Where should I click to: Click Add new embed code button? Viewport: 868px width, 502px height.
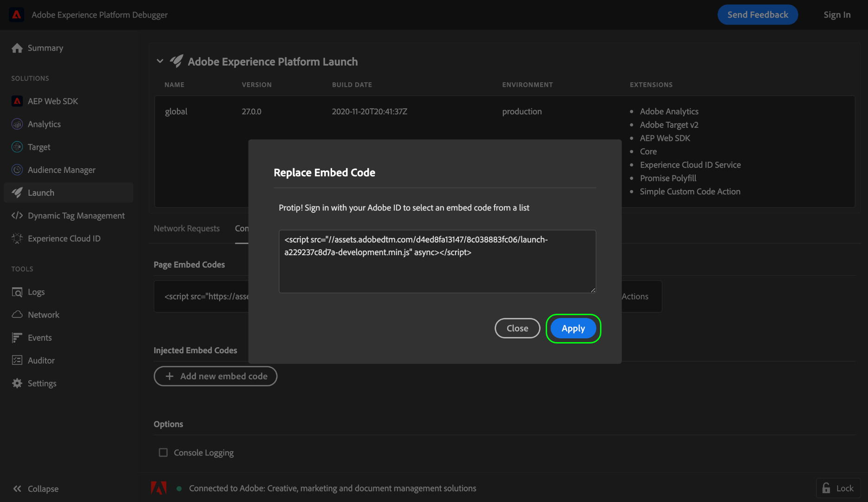215,376
